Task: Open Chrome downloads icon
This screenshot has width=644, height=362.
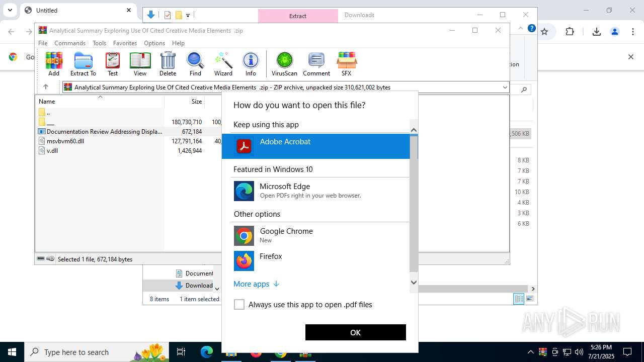Action: pyautogui.click(x=597, y=32)
